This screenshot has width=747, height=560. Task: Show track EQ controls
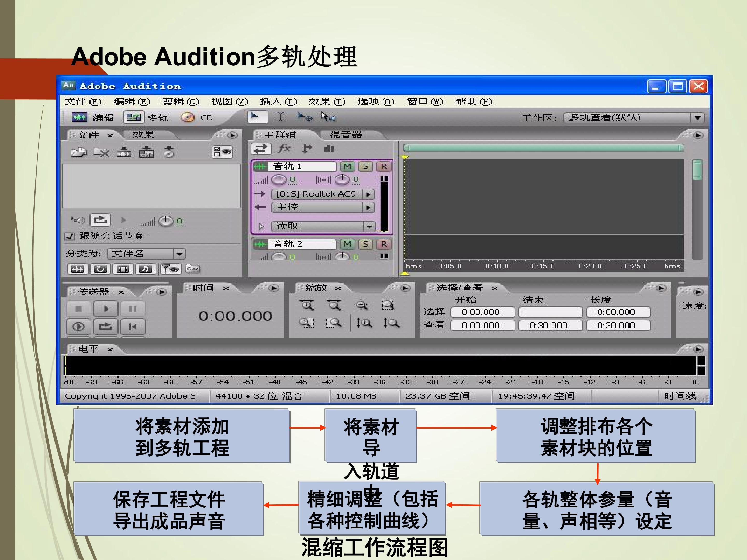[329, 149]
